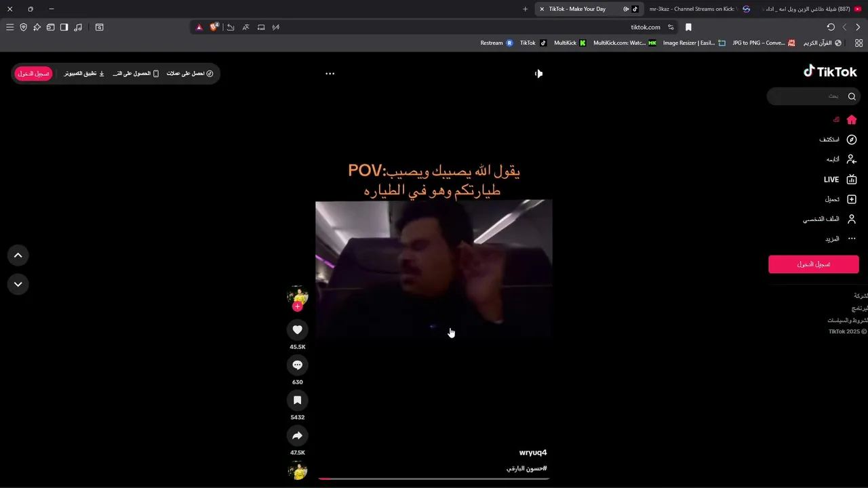Open the company (الشركة) footer link

pyautogui.click(x=861, y=296)
